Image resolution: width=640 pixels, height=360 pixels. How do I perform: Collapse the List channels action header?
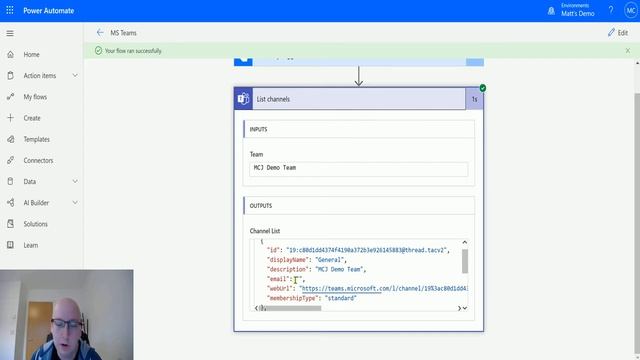[359, 99]
